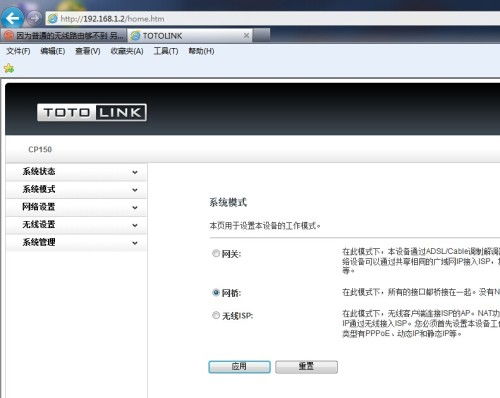Switch to the first tab 因为普通的无线路由
Screen dimensions: 500x398
click(x=64, y=35)
